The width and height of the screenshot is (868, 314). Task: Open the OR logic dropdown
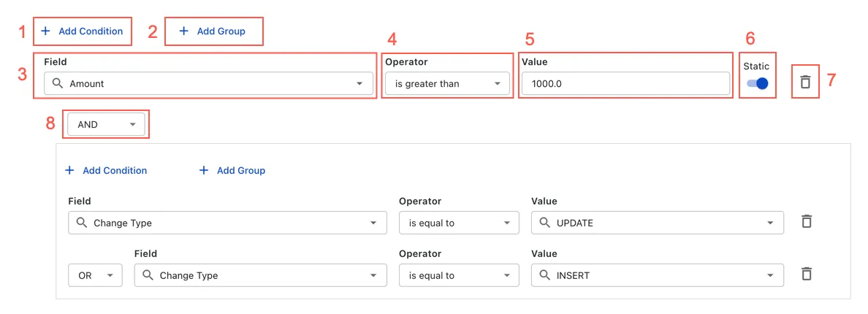pos(95,275)
